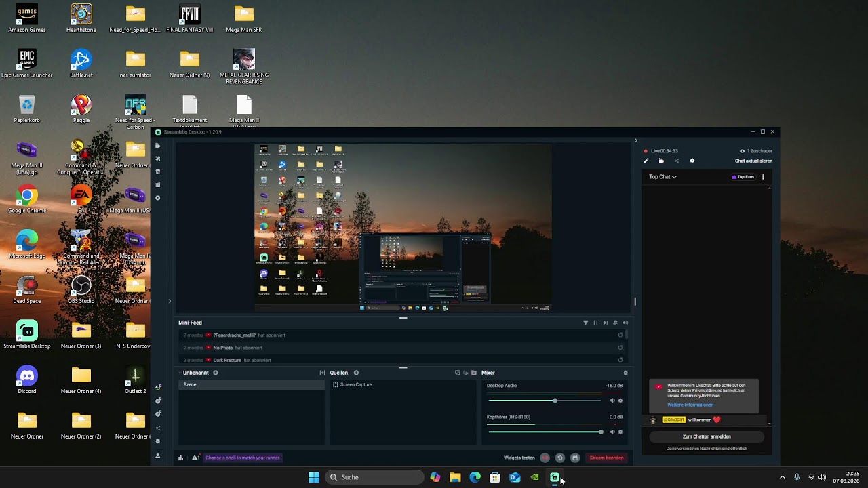Expand the left editor side panel arrow
868x488 pixels.
point(170,301)
